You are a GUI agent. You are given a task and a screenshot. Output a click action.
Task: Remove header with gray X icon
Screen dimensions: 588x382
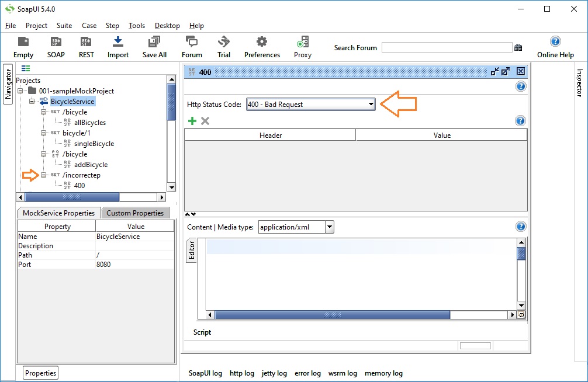coord(205,121)
